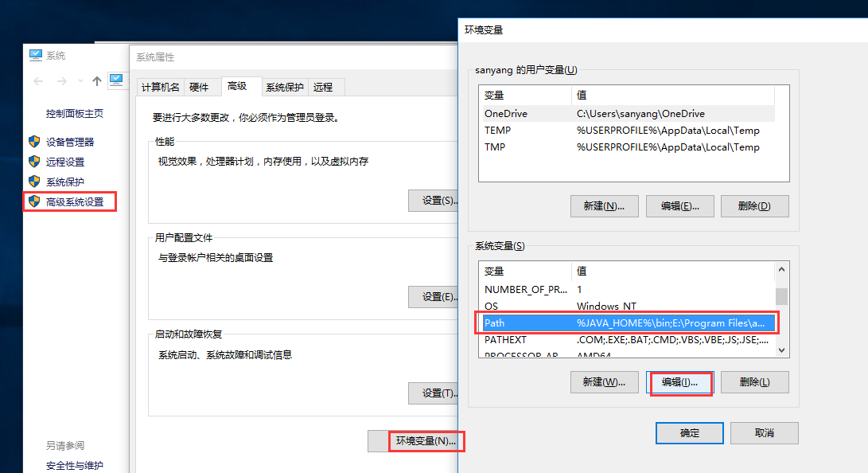This screenshot has height=473, width=868.
Task: Select the TEMP user variable row
Action: pos(629,130)
